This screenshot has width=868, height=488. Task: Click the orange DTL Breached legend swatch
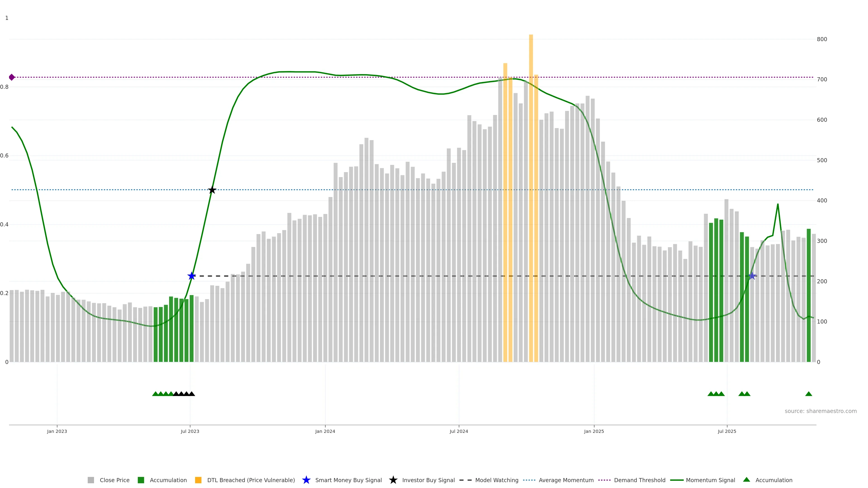pyautogui.click(x=198, y=480)
